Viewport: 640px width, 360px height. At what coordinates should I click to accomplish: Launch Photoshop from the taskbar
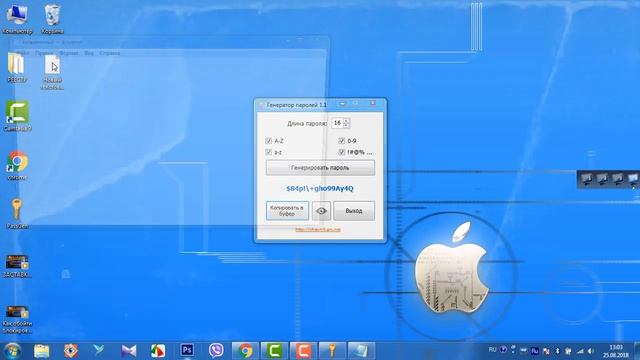(x=187, y=350)
